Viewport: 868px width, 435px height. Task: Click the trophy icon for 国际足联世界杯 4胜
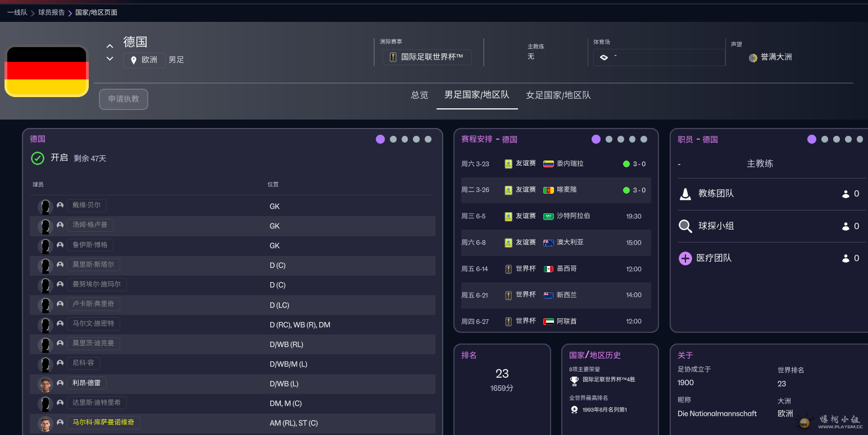(574, 381)
